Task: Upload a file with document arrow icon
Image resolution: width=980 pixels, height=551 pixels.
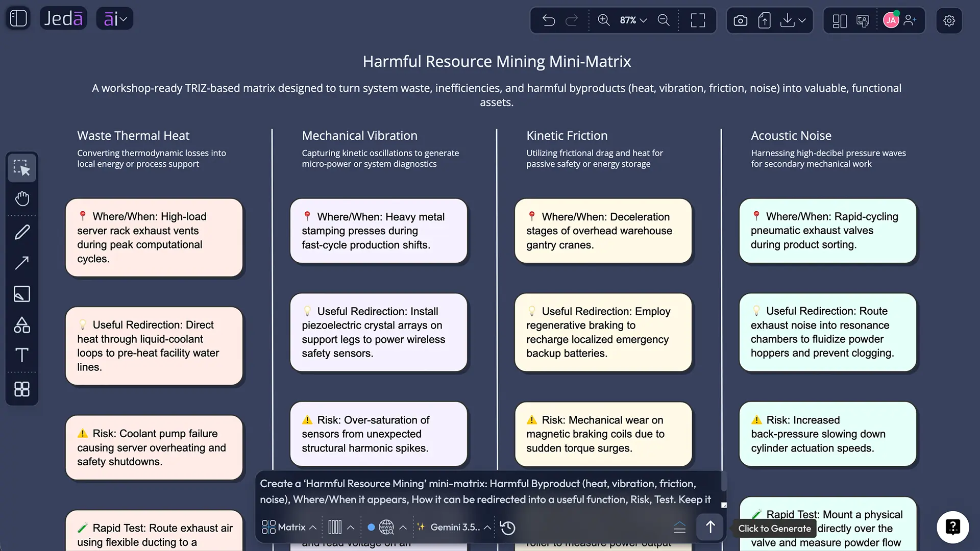Action: (764, 20)
